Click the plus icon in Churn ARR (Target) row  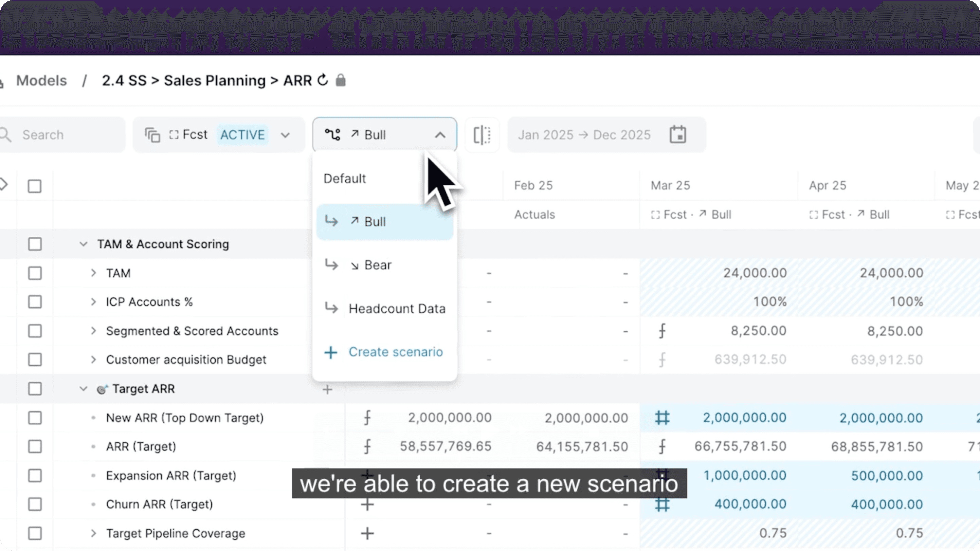coord(367,504)
